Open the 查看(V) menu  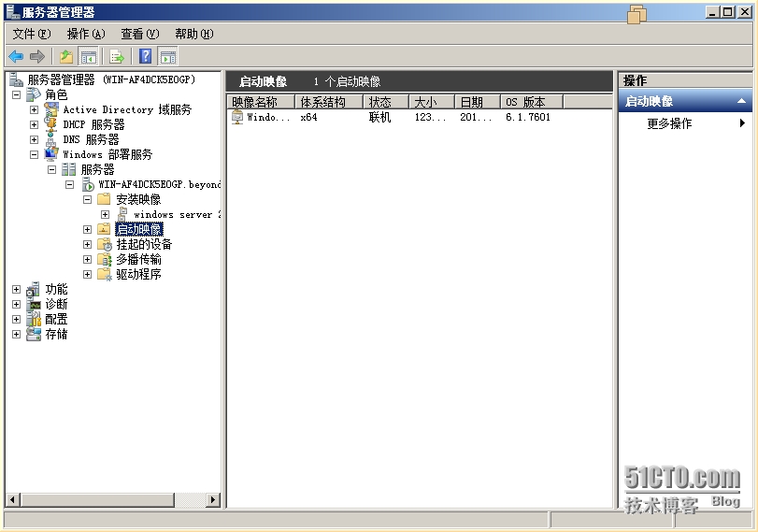click(139, 34)
